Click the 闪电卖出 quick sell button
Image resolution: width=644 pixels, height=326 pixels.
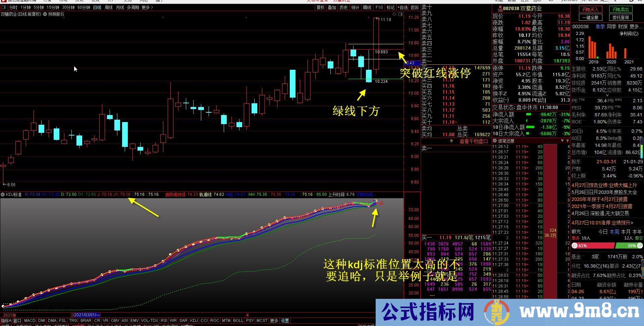(x=621, y=9)
